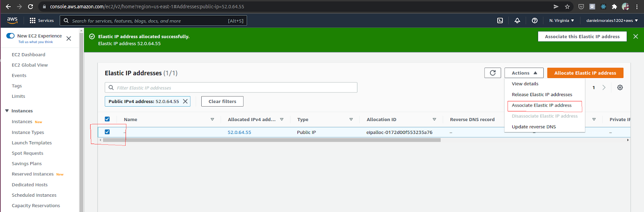Click the send/share icon in address bar
Image resolution: width=644 pixels, height=212 pixels.
[x=556, y=6]
